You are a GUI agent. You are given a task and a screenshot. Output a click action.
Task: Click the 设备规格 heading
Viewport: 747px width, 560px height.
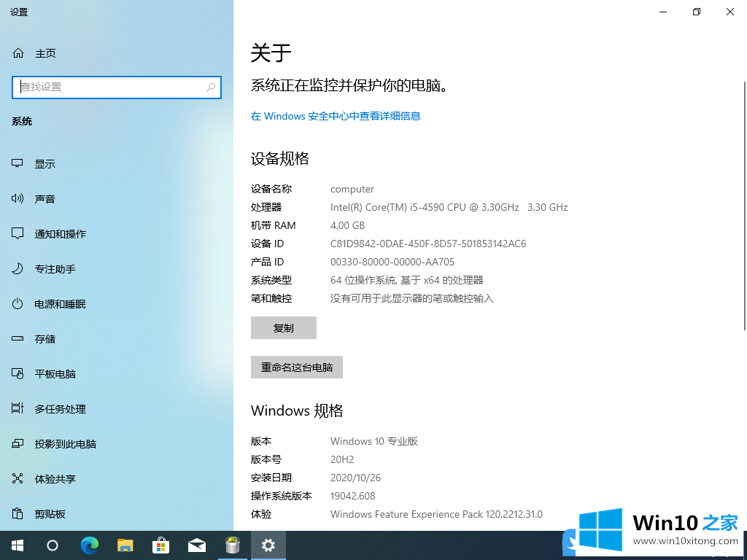click(x=280, y=158)
